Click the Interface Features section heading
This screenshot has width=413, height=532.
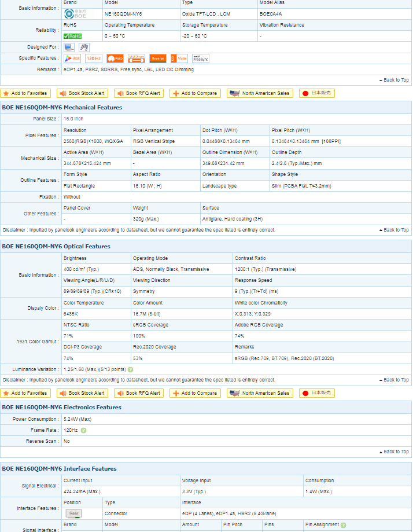click(x=60, y=469)
